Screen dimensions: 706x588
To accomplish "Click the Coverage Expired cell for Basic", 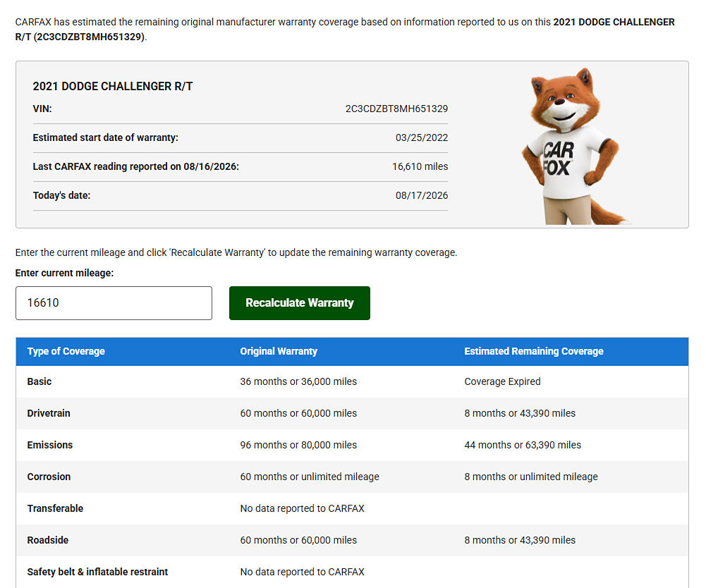I will coord(502,381).
